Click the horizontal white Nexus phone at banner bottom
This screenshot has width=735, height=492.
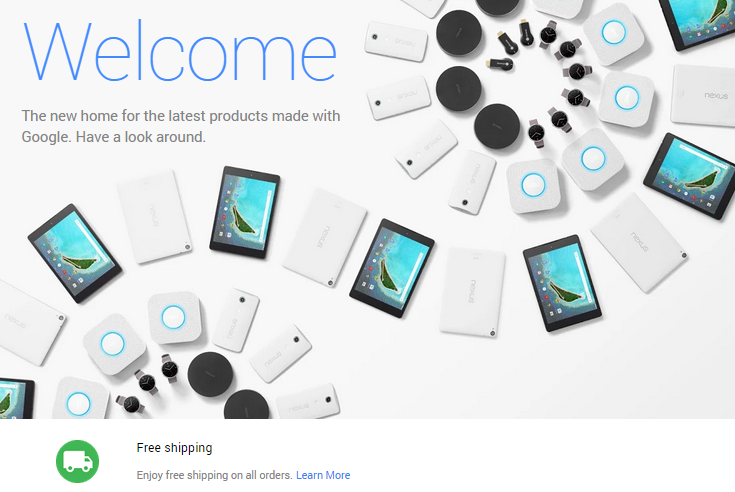[308, 403]
